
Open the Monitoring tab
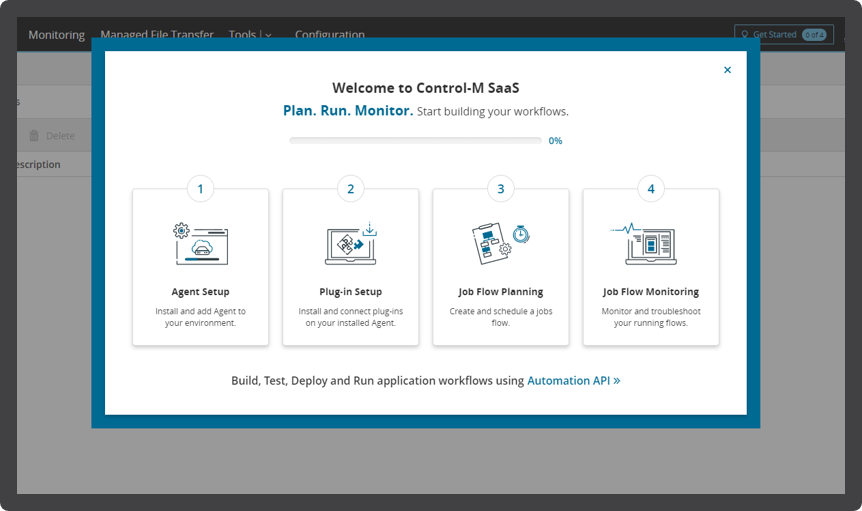[57, 35]
